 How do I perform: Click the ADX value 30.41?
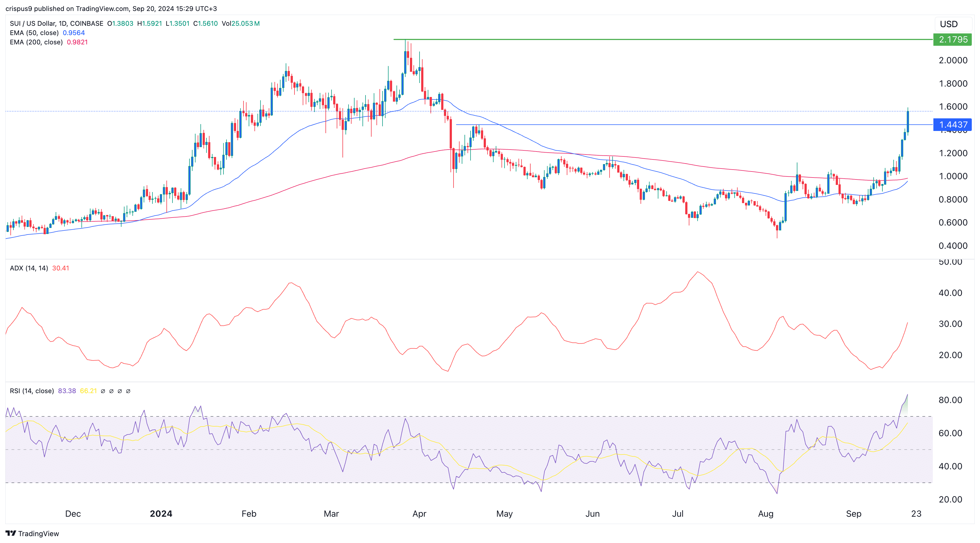tap(61, 268)
